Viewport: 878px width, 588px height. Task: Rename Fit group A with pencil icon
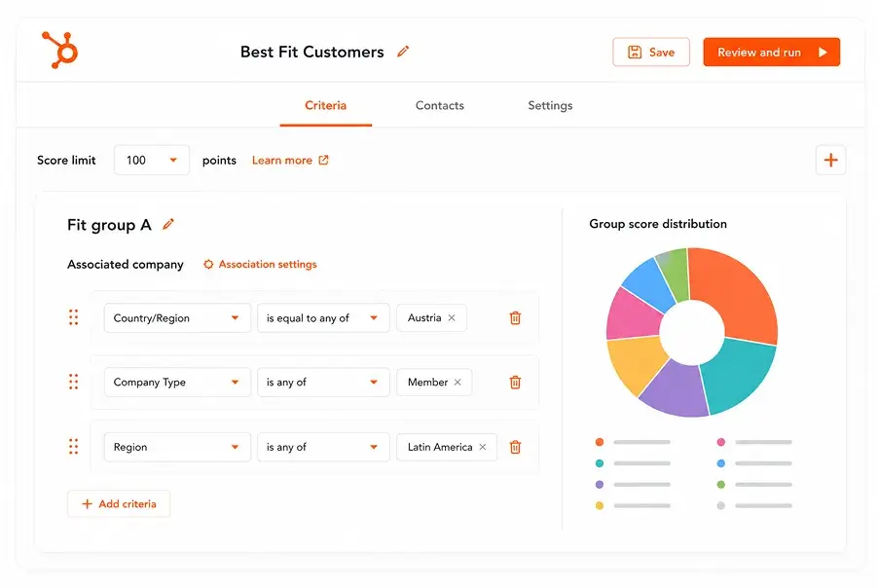[x=168, y=224]
